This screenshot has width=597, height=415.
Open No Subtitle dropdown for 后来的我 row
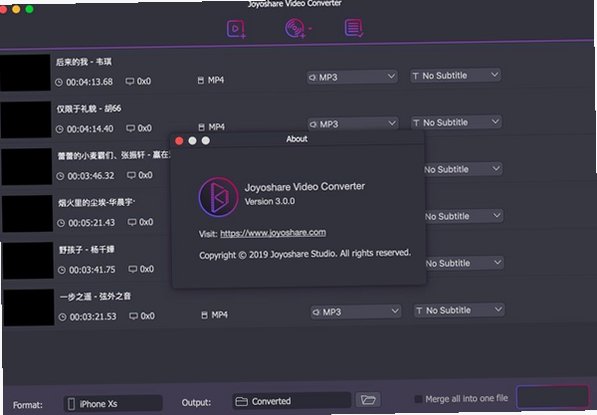click(x=455, y=75)
